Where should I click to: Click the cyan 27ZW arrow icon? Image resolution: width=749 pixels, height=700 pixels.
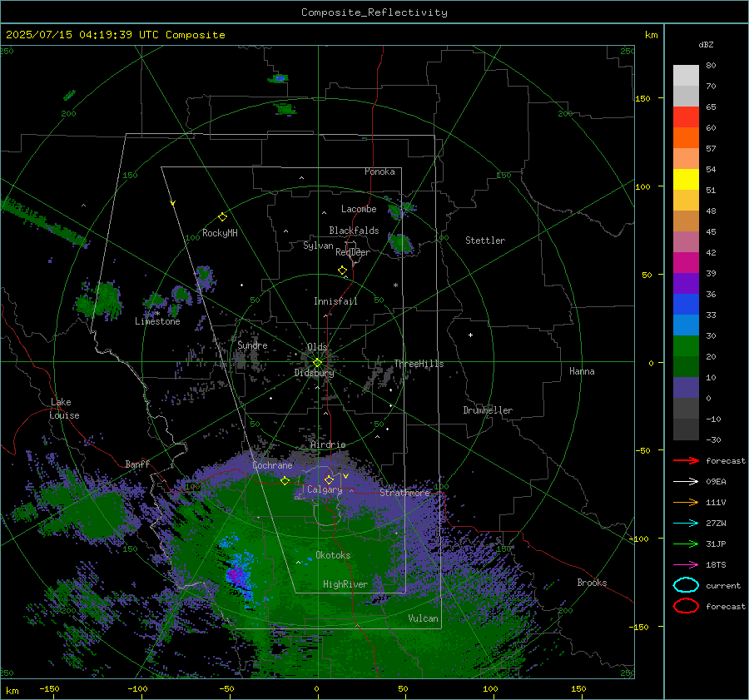[686, 524]
